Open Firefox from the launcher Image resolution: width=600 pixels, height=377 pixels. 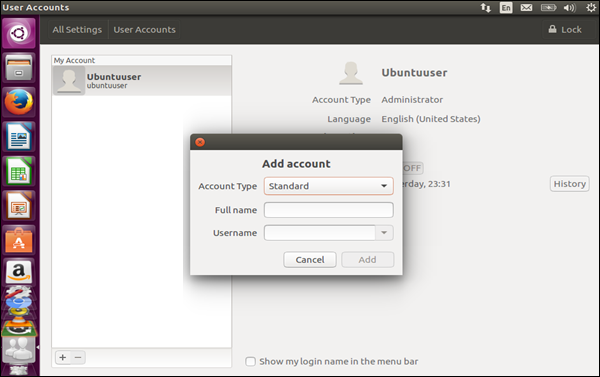click(x=18, y=102)
